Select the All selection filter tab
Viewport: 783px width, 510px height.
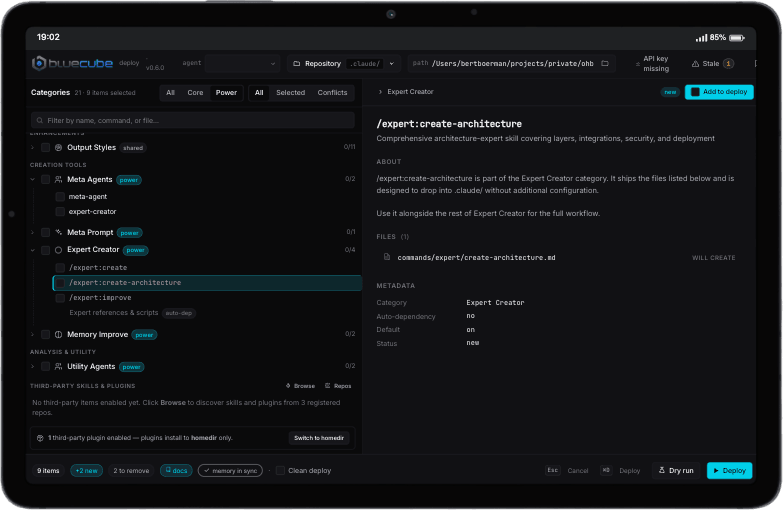click(259, 93)
